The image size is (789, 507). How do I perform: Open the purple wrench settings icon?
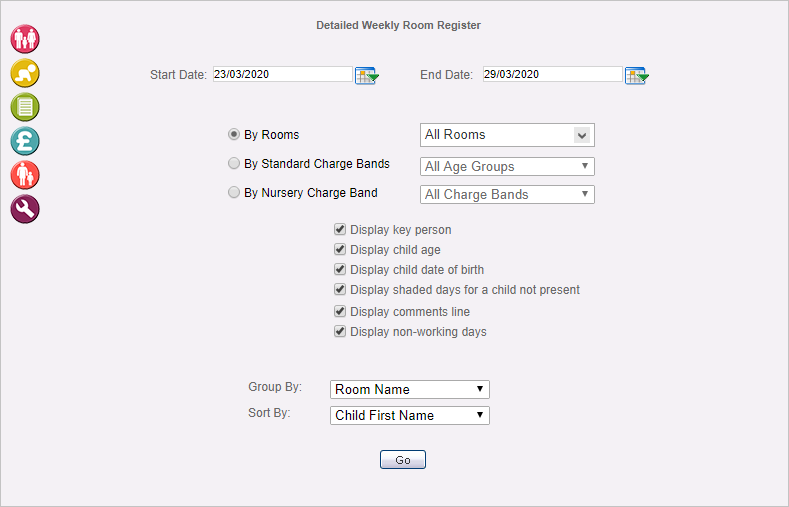tap(25, 209)
